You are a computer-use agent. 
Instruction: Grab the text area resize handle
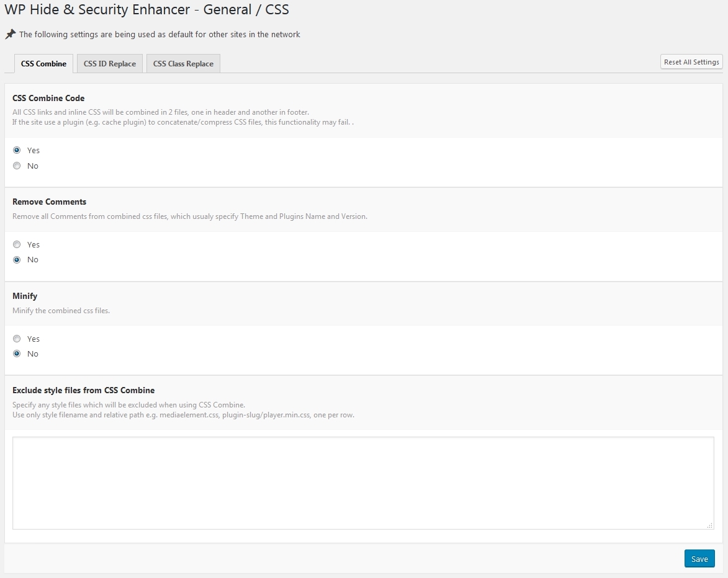[x=710, y=525]
